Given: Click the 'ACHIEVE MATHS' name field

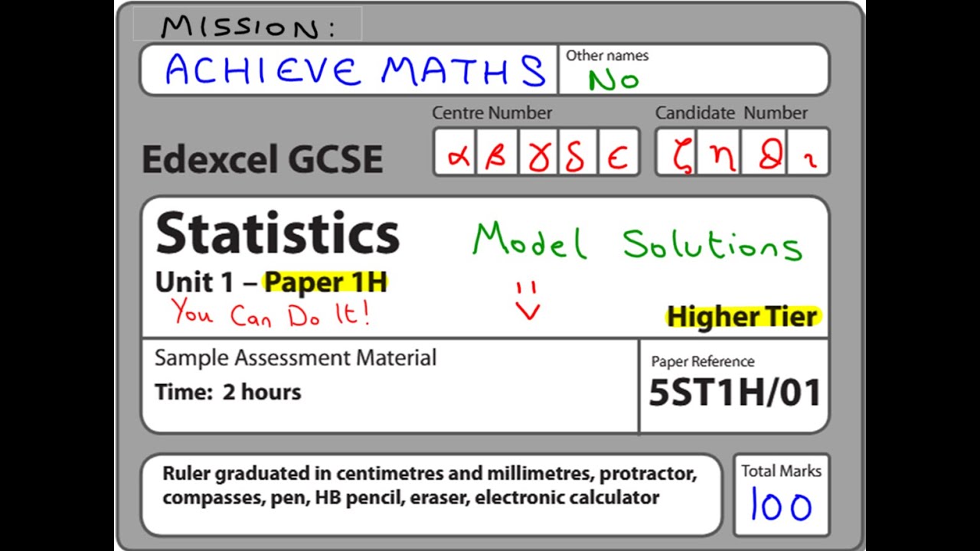Looking at the screenshot, I should (349, 69).
